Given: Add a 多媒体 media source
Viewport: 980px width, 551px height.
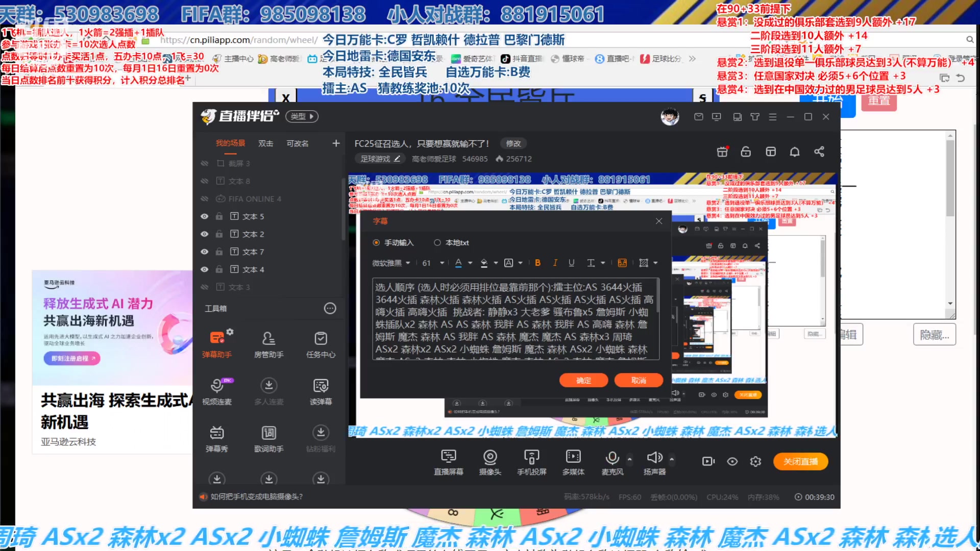Looking at the screenshot, I should coord(573,462).
